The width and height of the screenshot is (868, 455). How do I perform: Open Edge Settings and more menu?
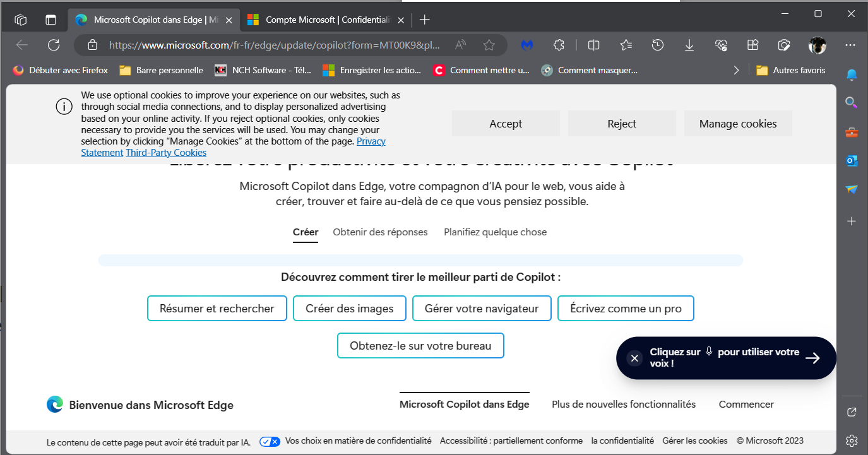pyautogui.click(x=850, y=45)
